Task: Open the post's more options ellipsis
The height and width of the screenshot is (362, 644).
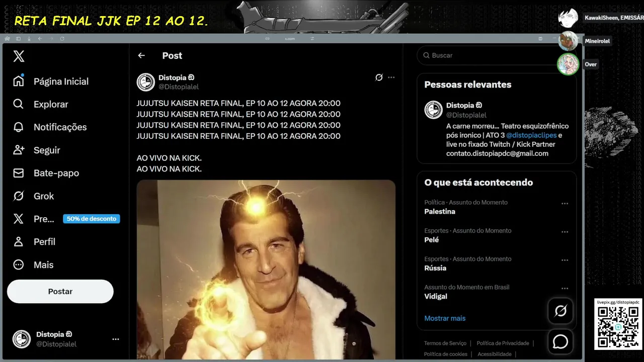Action: pyautogui.click(x=391, y=77)
